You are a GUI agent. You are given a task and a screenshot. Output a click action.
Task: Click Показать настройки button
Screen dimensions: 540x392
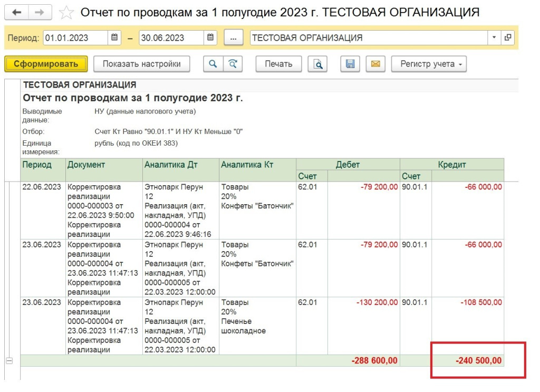click(141, 64)
